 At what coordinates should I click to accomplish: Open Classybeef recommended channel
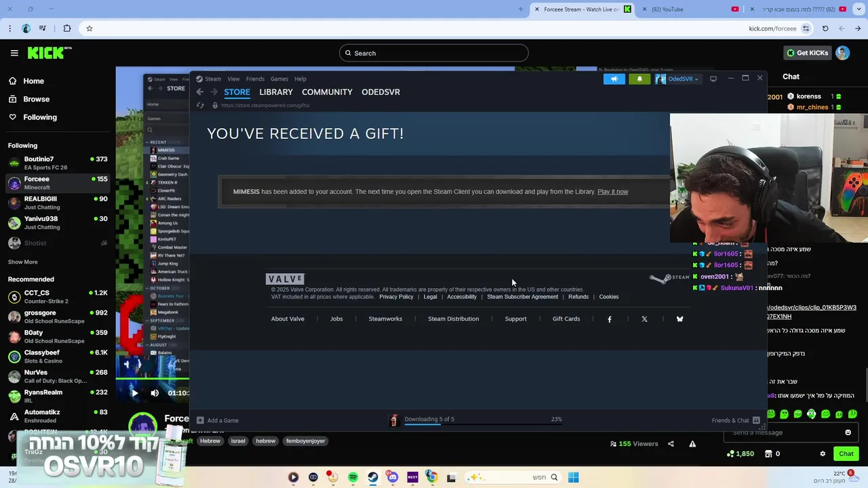click(58, 357)
